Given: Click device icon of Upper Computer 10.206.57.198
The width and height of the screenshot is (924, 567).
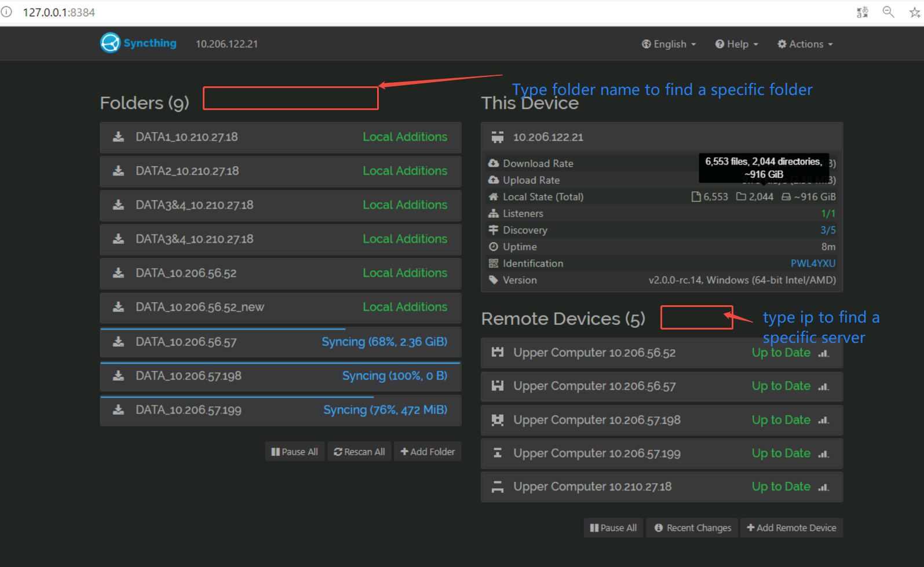Looking at the screenshot, I should click(x=498, y=420).
